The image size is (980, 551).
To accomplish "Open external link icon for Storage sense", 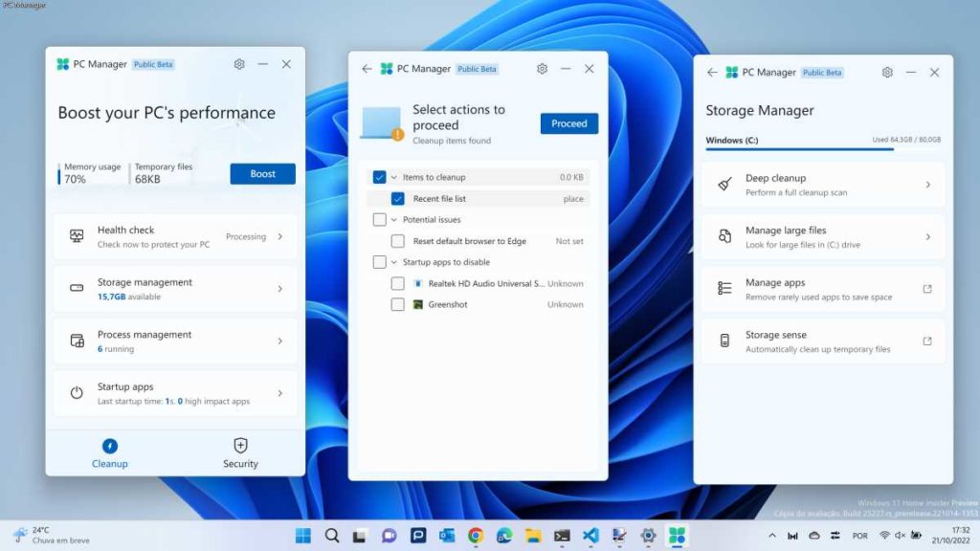I will 927,342.
